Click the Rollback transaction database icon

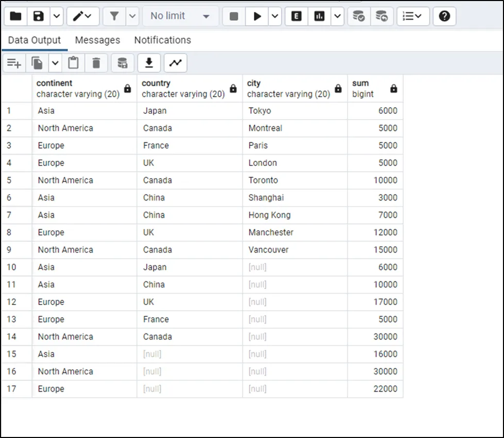pyautogui.click(x=381, y=16)
